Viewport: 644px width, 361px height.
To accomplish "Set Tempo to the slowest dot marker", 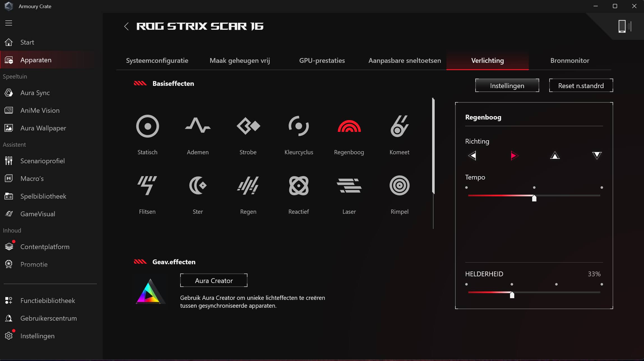I will click(467, 187).
